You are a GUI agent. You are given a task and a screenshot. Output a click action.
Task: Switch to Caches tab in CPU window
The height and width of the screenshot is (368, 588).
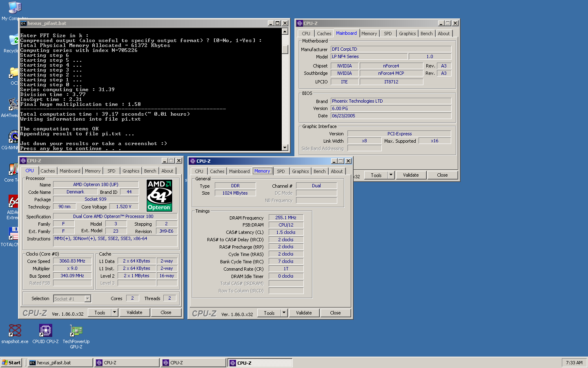(48, 171)
